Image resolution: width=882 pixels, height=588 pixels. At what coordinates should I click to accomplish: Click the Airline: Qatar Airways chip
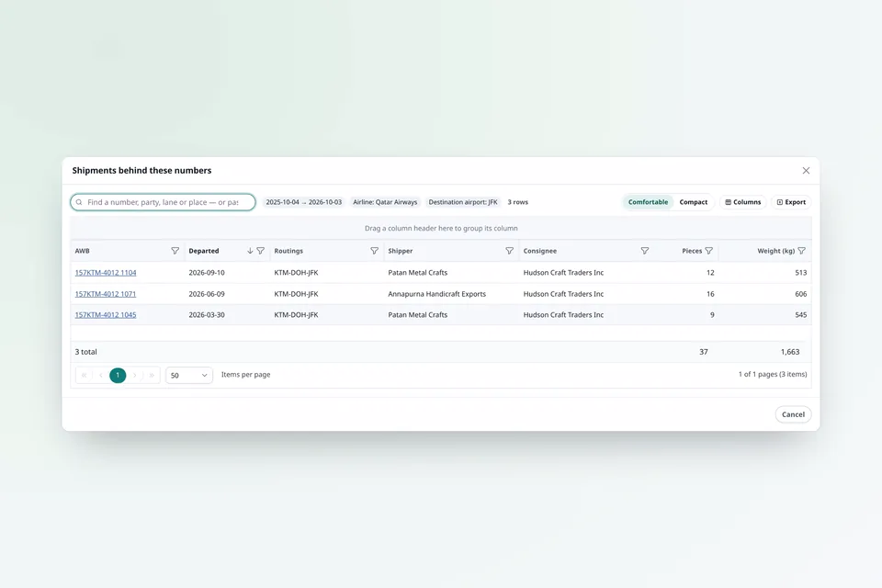(x=385, y=202)
